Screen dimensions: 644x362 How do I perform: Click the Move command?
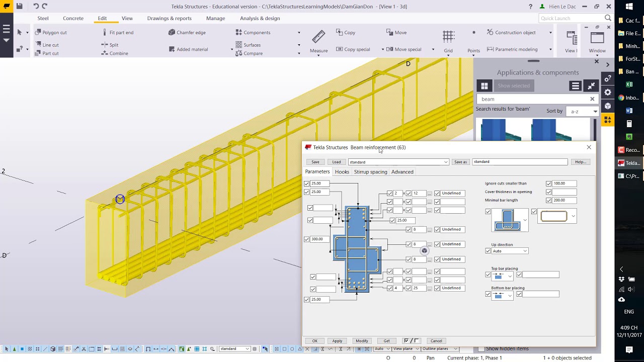click(396, 32)
